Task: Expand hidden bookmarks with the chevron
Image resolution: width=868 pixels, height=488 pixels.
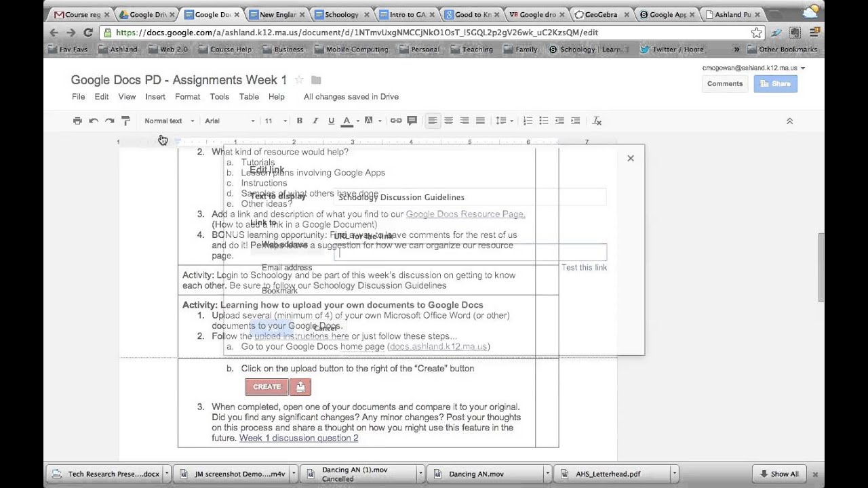Action: (x=736, y=49)
